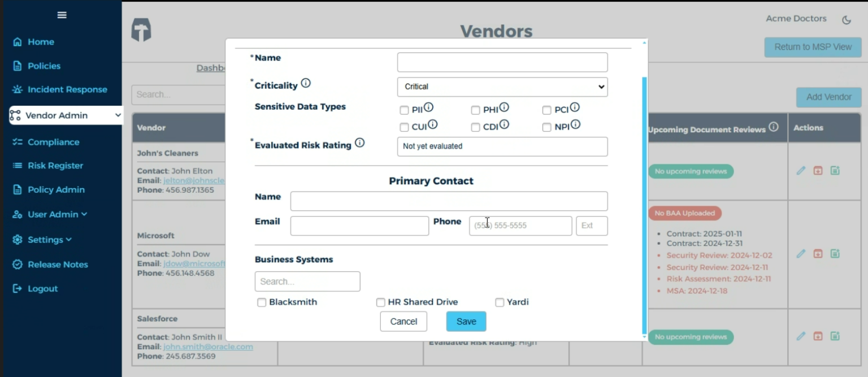Click Return to MSP View
This screenshot has height=377, width=868.
click(812, 47)
